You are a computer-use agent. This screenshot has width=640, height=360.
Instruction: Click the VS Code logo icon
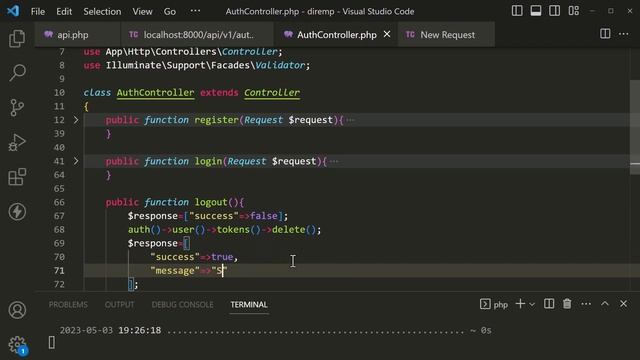(13, 11)
